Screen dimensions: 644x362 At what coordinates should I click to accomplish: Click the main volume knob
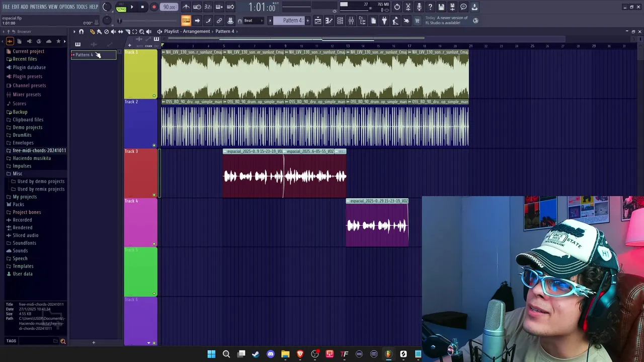(107, 7)
